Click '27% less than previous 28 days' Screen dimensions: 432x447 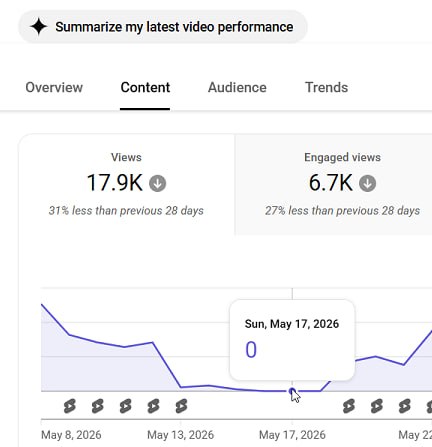point(342,211)
